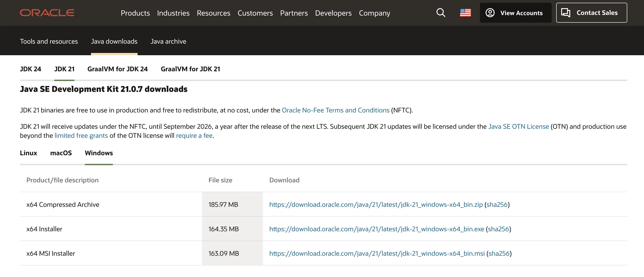Download the jdk-21 windows-x64 bin.exe installer
This screenshot has height=277, width=644.
[x=377, y=229]
